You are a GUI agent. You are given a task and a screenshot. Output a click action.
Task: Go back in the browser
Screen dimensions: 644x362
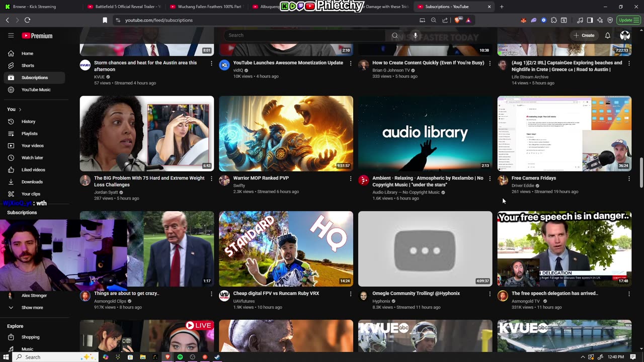pos(7,20)
